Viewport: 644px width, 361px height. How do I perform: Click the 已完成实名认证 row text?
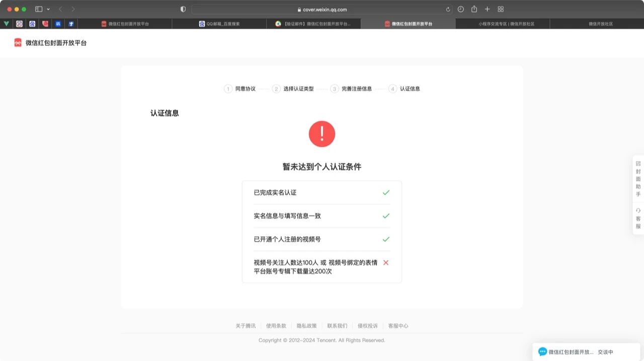click(x=275, y=193)
